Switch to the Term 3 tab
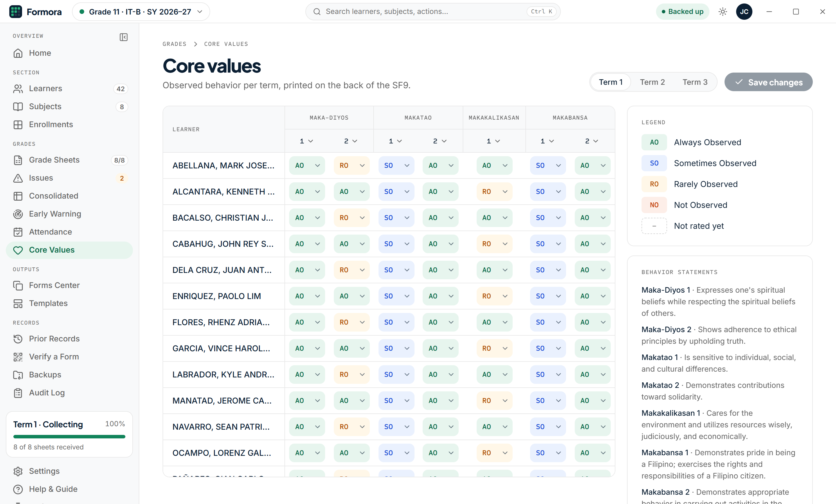This screenshot has width=836, height=504. coord(695,82)
